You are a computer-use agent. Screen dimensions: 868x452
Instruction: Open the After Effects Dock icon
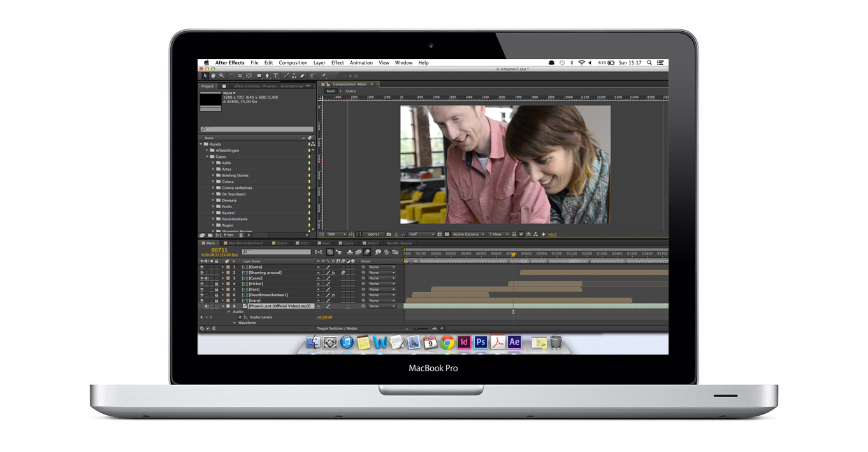(x=514, y=343)
